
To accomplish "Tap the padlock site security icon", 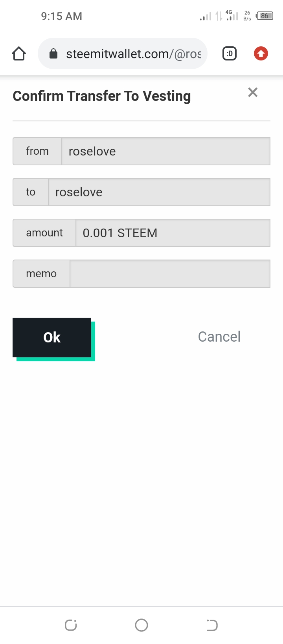I will click(53, 54).
